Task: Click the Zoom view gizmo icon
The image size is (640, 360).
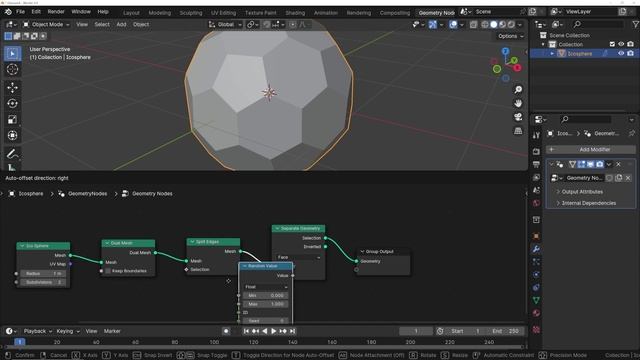Action: [518, 89]
